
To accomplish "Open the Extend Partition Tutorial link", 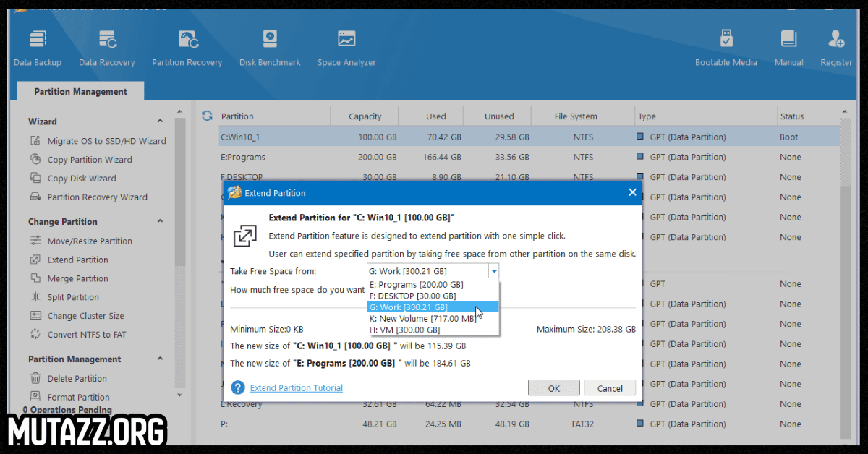I will pos(296,387).
